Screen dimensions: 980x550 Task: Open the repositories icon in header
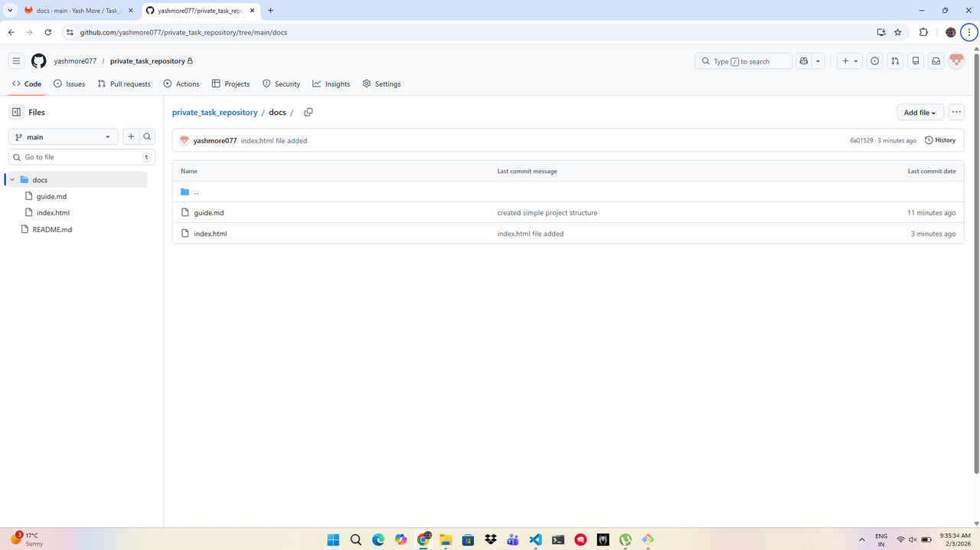point(916,61)
